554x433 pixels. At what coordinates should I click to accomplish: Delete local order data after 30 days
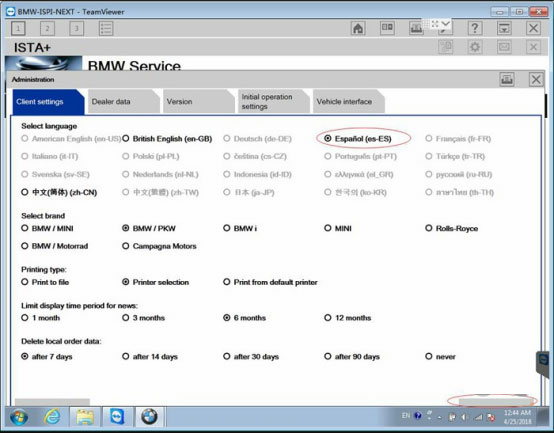pyautogui.click(x=251, y=357)
